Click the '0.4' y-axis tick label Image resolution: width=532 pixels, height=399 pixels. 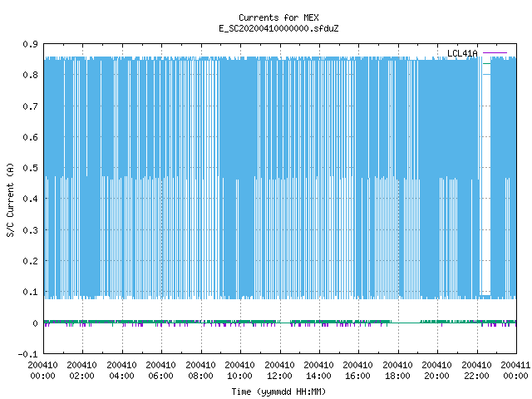click(x=30, y=199)
